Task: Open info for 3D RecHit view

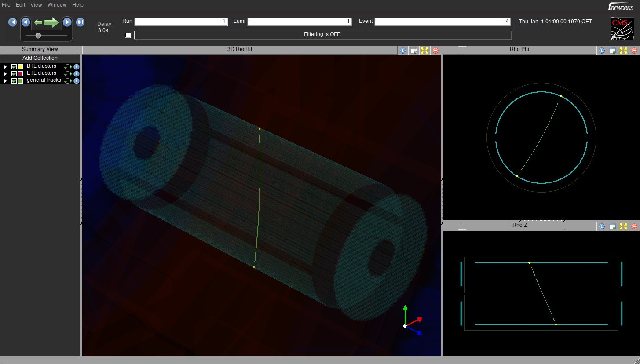Action: (x=403, y=51)
